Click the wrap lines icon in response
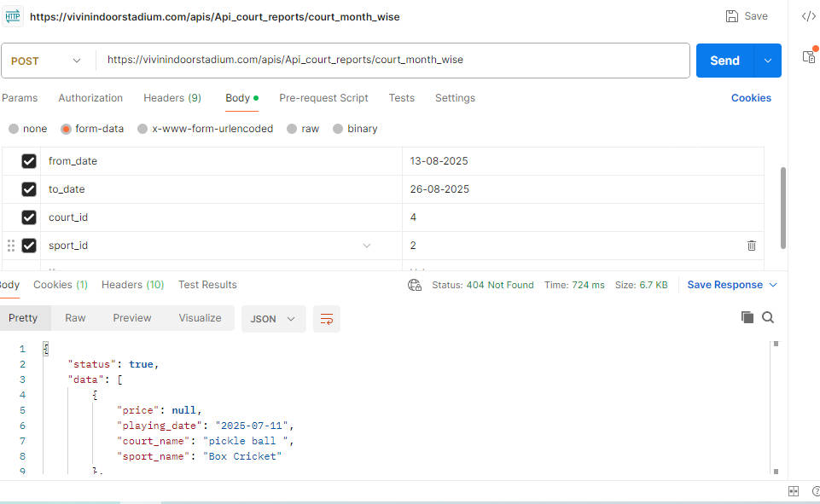The height and width of the screenshot is (504, 820). (326, 319)
